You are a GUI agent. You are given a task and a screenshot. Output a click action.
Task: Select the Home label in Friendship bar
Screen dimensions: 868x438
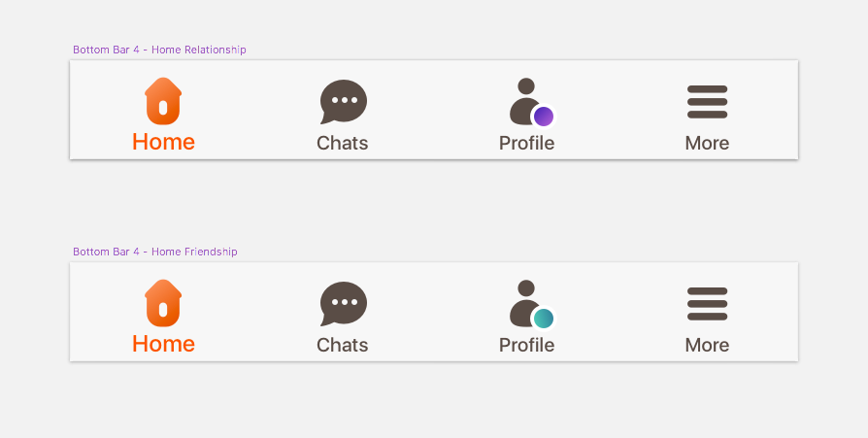pyautogui.click(x=163, y=344)
